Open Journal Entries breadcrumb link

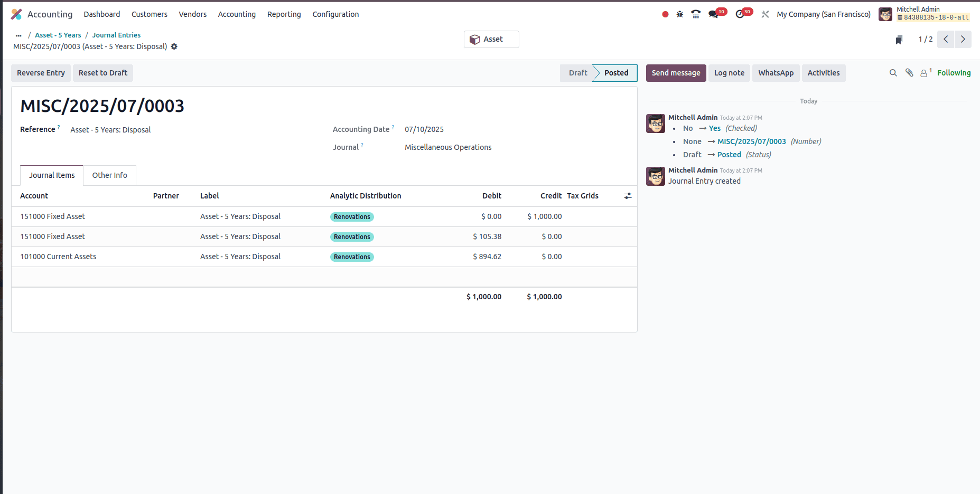(116, 35)
